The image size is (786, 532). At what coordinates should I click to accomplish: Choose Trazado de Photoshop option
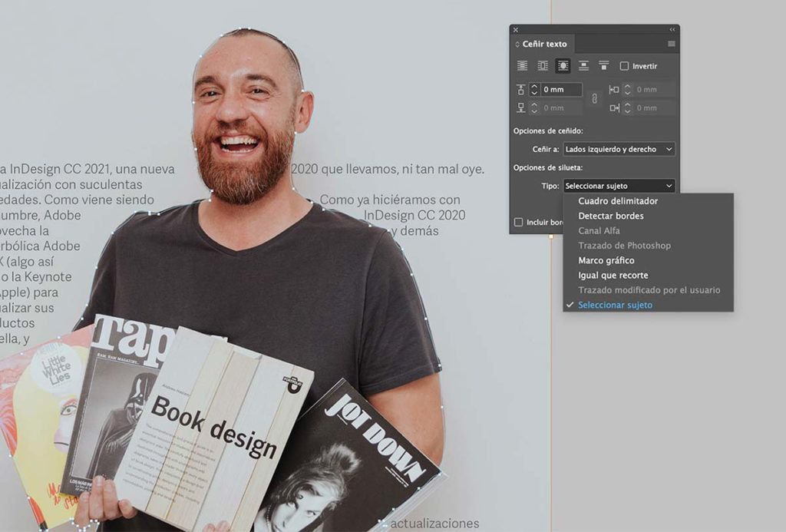point(648,246)
